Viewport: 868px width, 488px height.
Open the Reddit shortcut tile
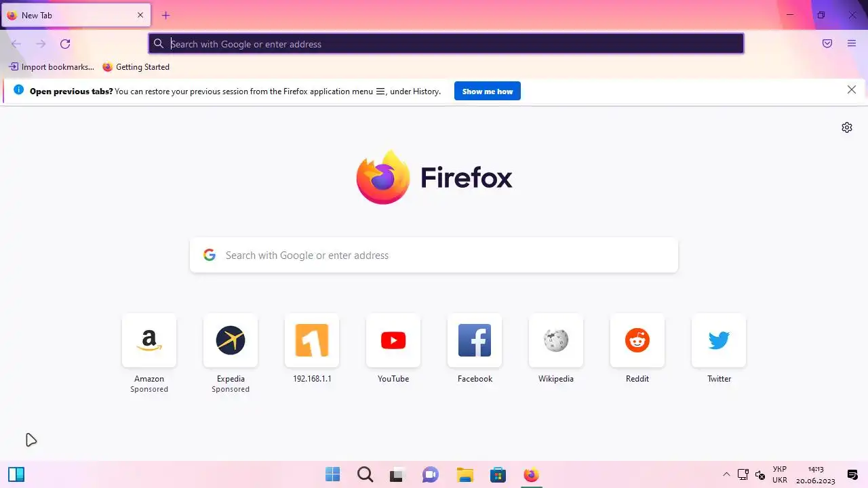click(637, 340)
